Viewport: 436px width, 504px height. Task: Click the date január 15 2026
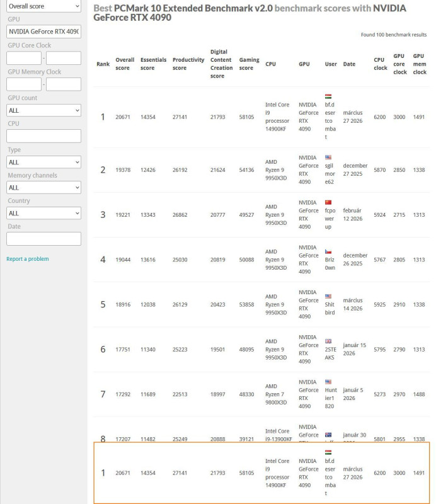[354, 350]
